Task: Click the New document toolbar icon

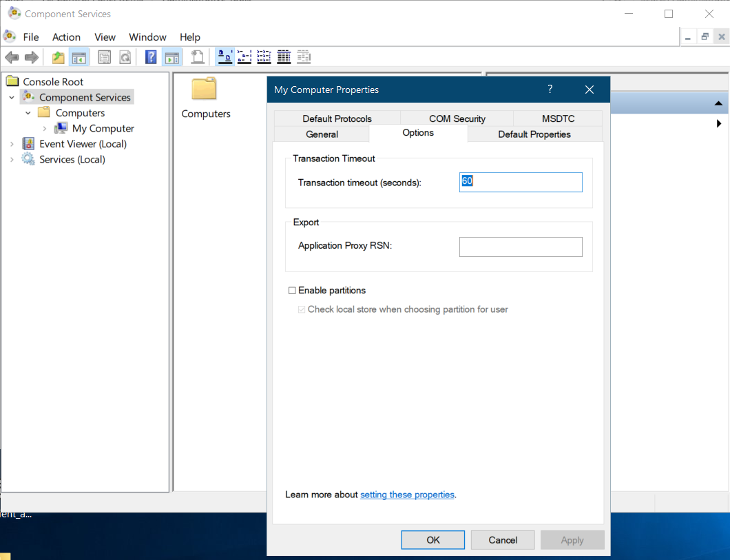Action: pyautogui.click(x=198, y=57)
